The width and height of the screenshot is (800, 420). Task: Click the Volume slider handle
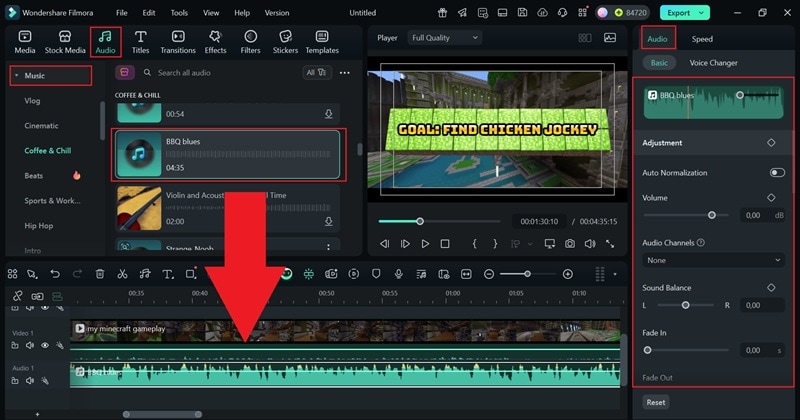(712, 215)
